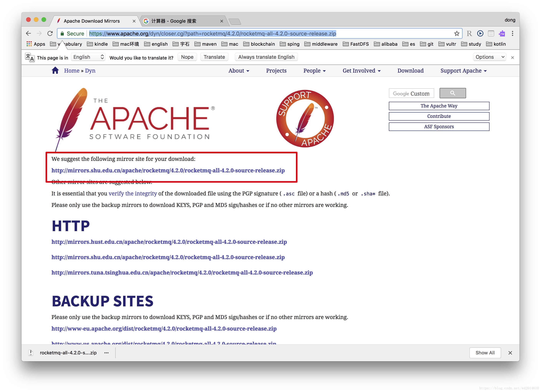
Task: Click the Translate button
Action: [x=214, y=57]
